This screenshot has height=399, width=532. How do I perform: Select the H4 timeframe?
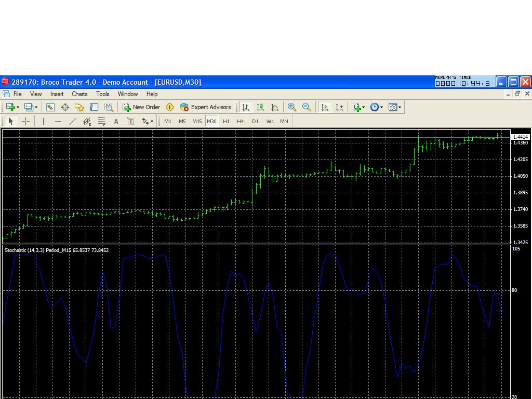240,121
